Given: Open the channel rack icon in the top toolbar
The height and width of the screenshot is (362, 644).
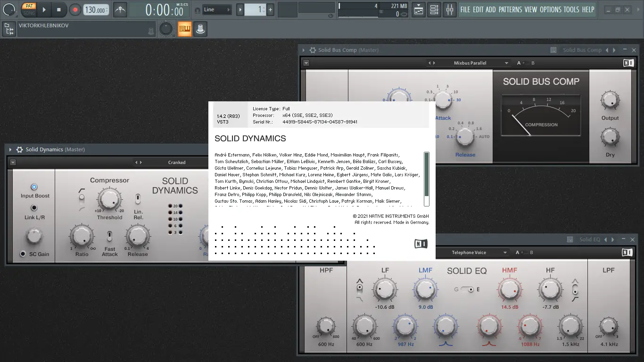Looking at the screenshot, I should pyautogui.click(x=434, y=9).
